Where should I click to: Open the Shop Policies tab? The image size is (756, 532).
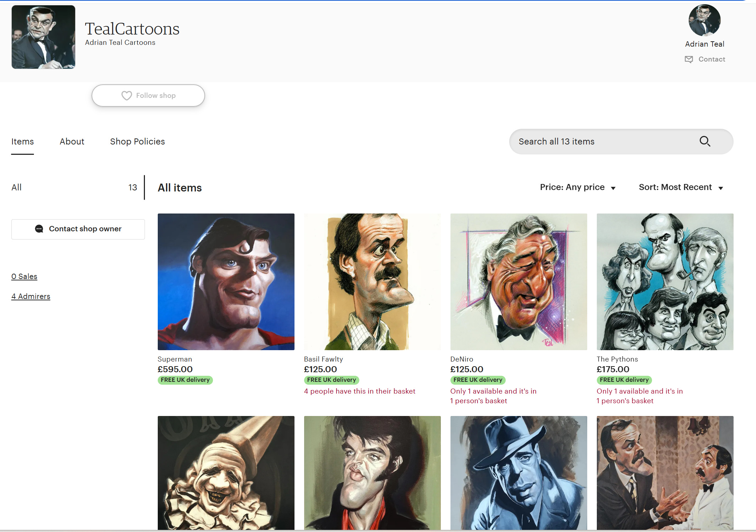[x=137, y=142]
